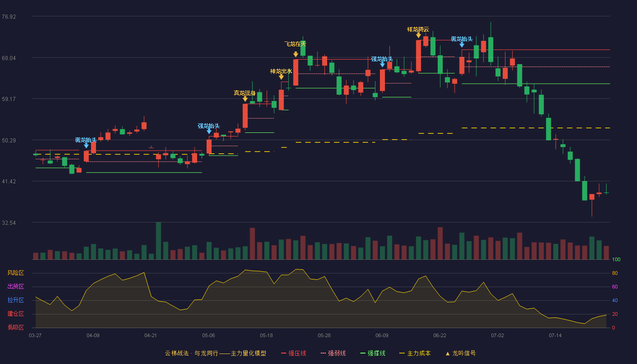
Task: Toggle the 龙吟信号 legend entry
Action: (460, 353)
